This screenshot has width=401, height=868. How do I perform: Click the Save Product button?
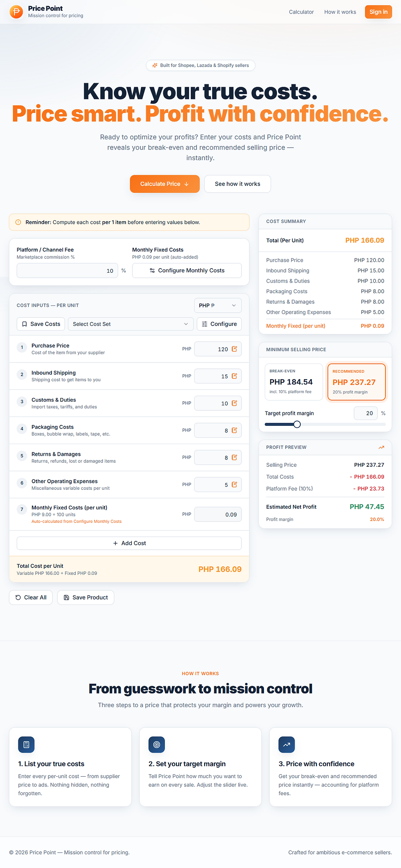(x=86, y=597)
